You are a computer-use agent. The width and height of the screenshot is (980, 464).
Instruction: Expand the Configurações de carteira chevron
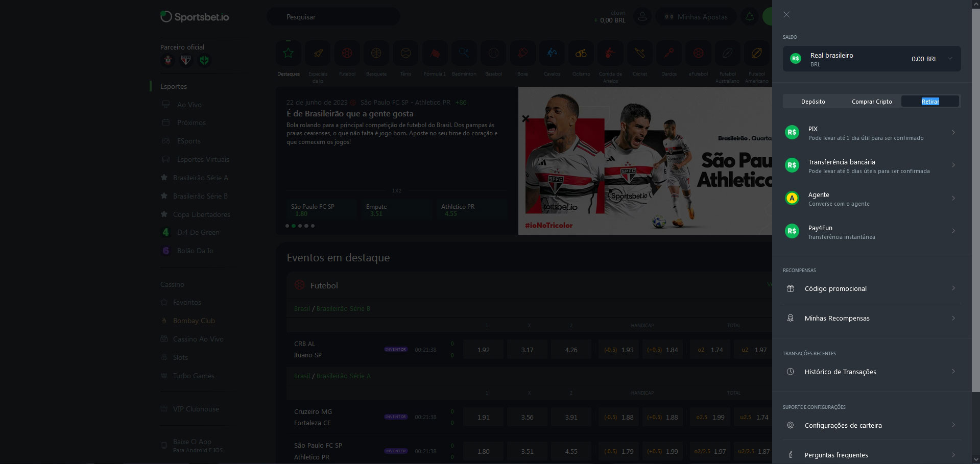[953, 425]
